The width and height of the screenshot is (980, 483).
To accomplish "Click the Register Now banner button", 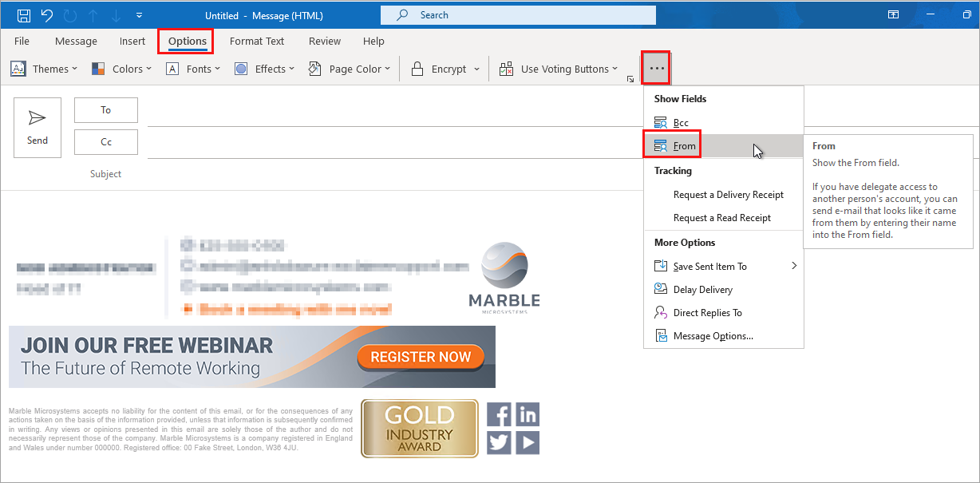I will pyautogui.click(x=421, y=357).
